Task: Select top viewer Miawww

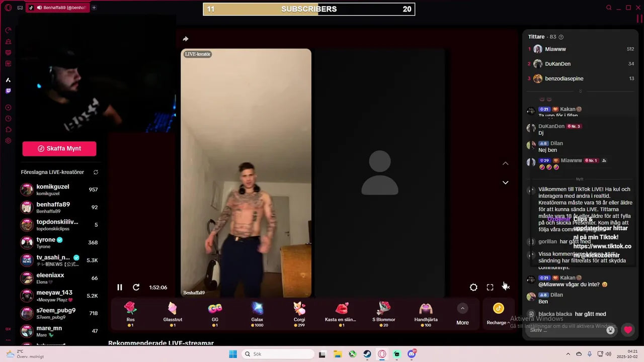Action: (581, 49)
